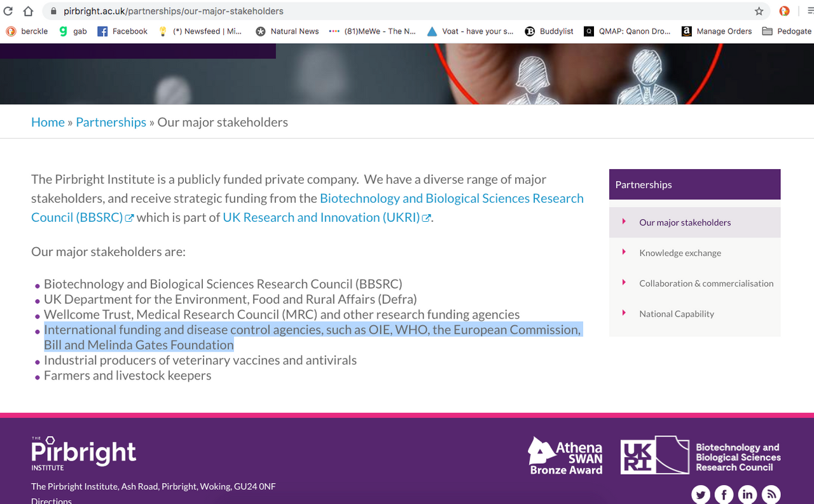Click the breadcrumb text 'Our major stakeholders'
814x504 pixels.
point(223,122)
